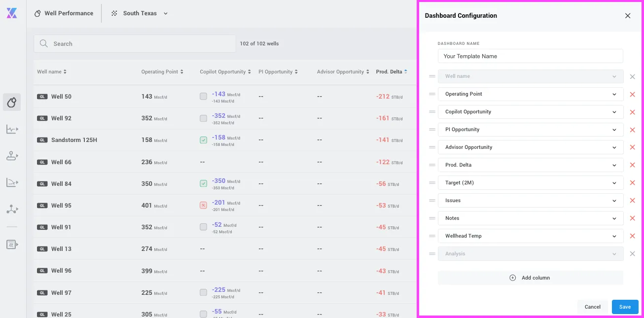Viewport: 644px width, 318px height.
Task: Remove the Notes column
Action: click(x=633, y=218)
